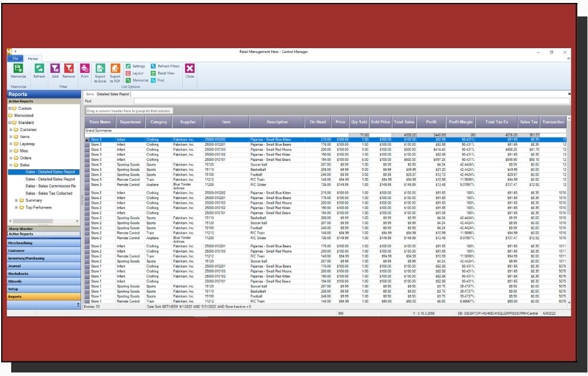Expand the Custom reports folder
588x376 pixels.
click(x=10, y=108)
